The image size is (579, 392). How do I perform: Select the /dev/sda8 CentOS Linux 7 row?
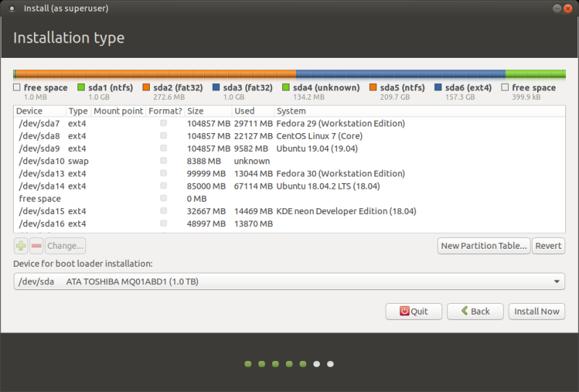(217, 136)
